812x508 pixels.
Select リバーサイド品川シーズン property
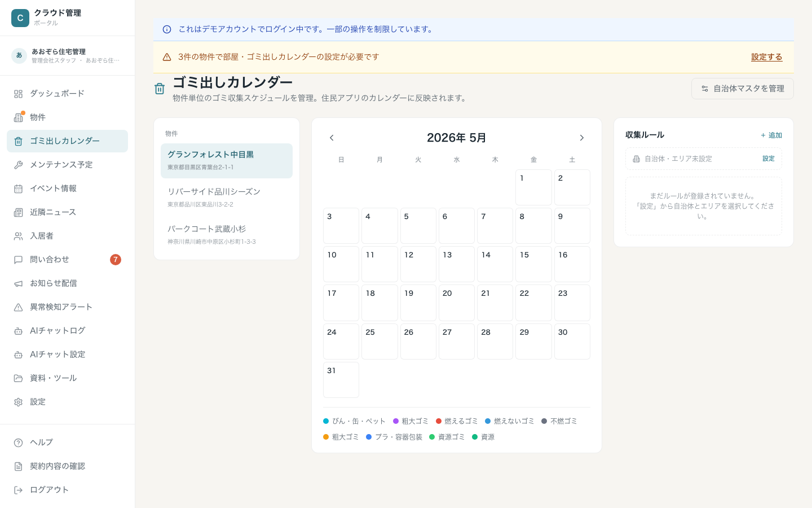[x=227, y=198]
